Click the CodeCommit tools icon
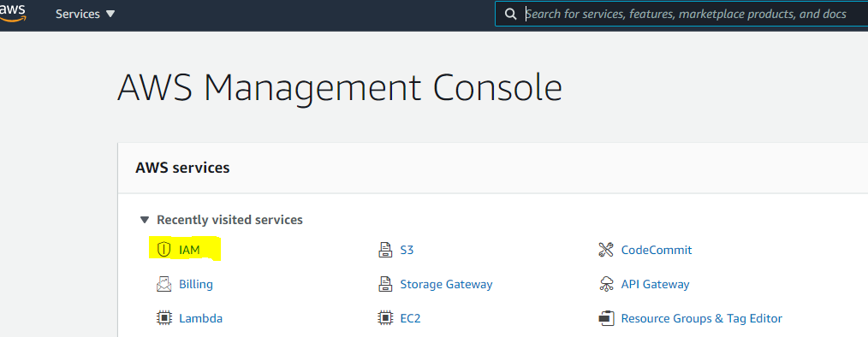868x337 pixels. click(x=606, y=250)
